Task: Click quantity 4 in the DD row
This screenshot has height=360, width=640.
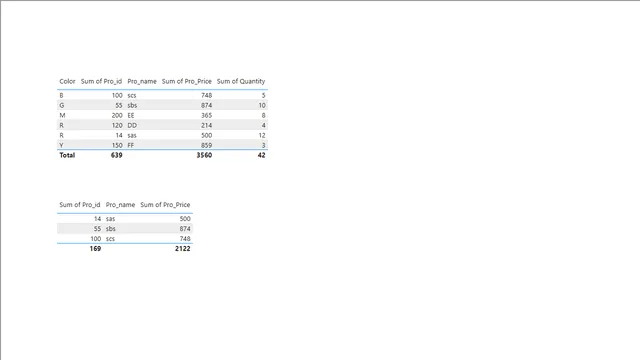Action: pos(263,125)
